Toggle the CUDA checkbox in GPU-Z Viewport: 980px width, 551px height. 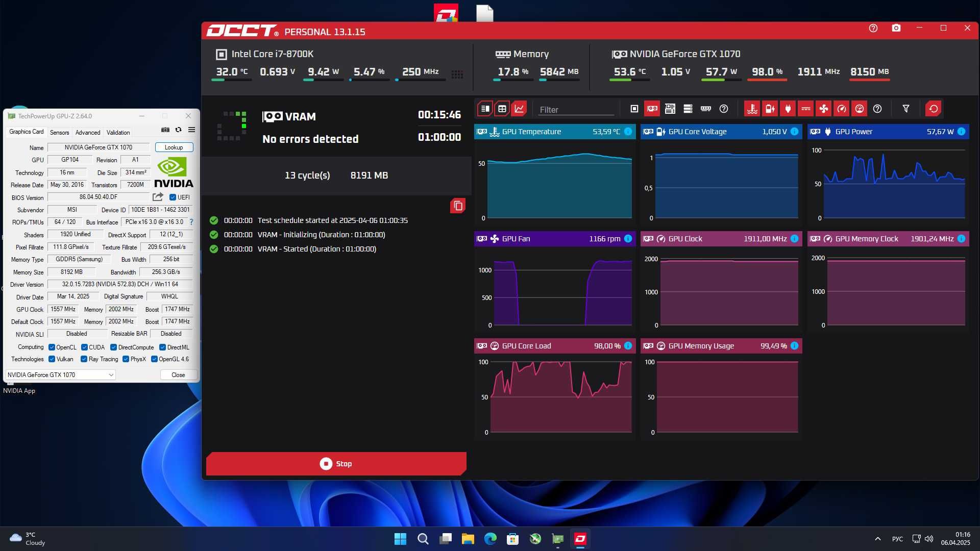(x=84, y=347)
